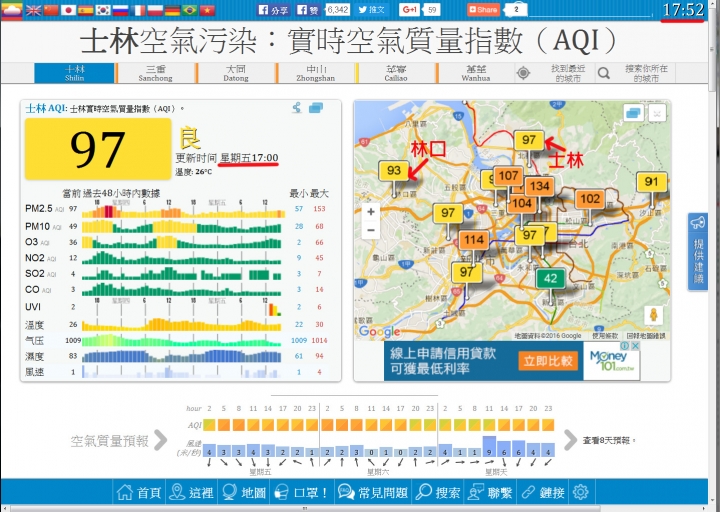The image size is (720, 512).
Task: Open the 91 marker at the map's right edge
Action: tap(651, 182)
